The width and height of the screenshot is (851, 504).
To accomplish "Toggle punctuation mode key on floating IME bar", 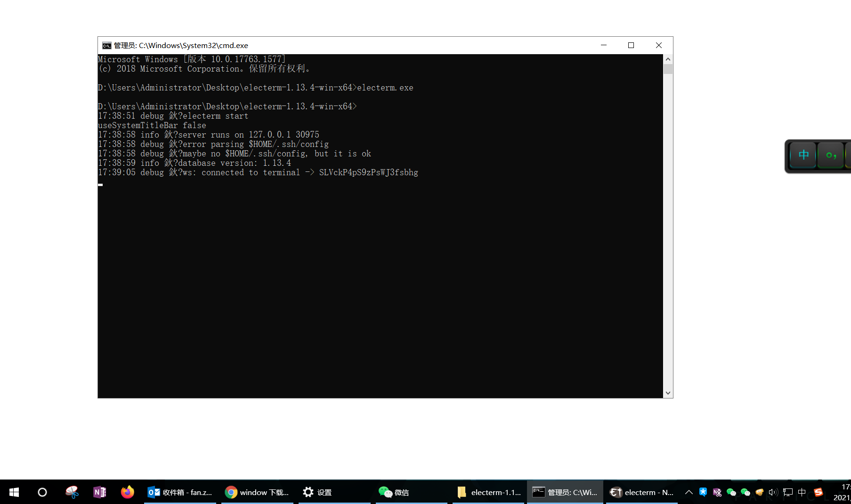I will [831, 154].
